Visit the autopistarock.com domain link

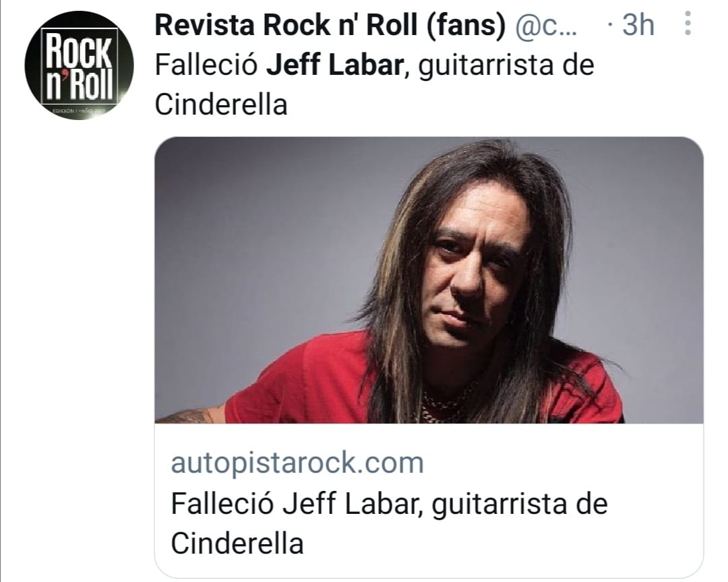click(x=297, y=463)
